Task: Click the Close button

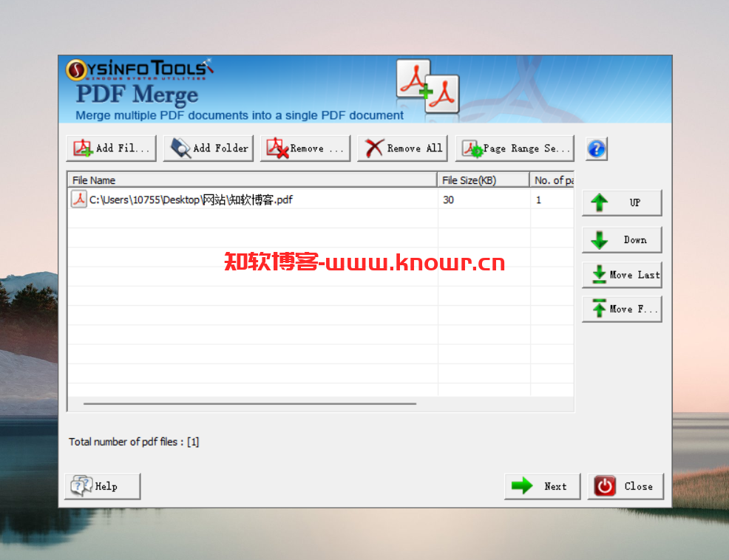Action: 625,487
